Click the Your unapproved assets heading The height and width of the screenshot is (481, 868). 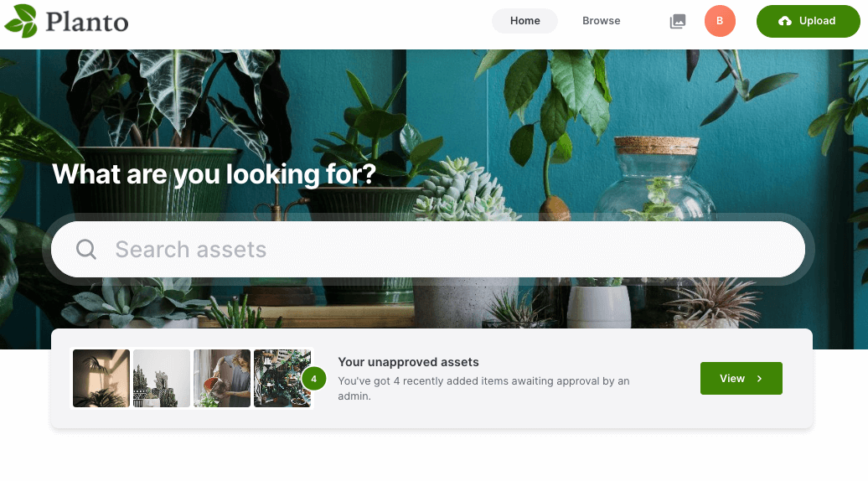tap(409, 362)
